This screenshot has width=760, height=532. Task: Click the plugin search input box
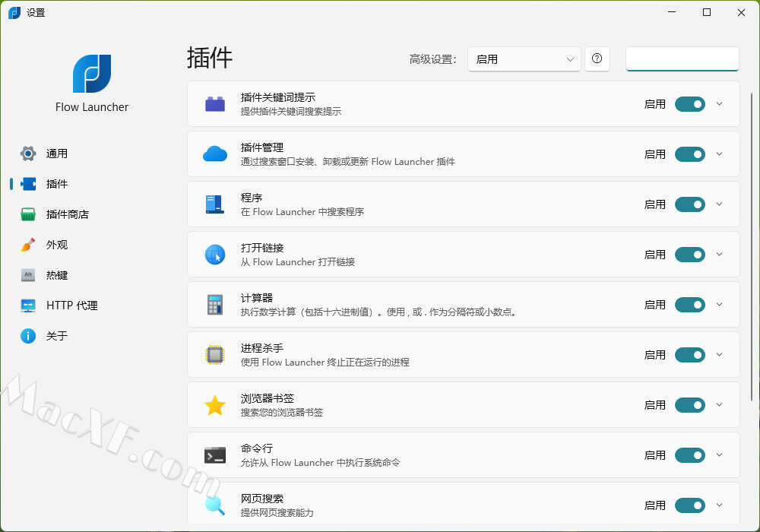(682, 59)
